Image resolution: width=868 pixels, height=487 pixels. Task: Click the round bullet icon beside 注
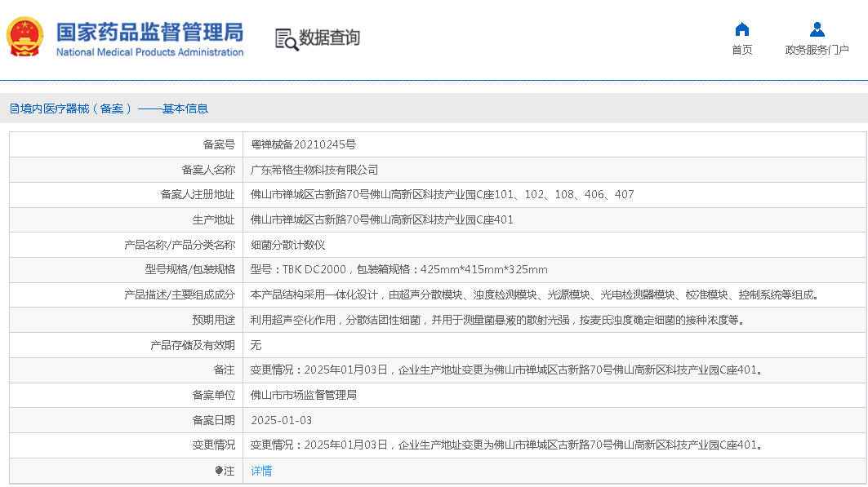[219, 471]
